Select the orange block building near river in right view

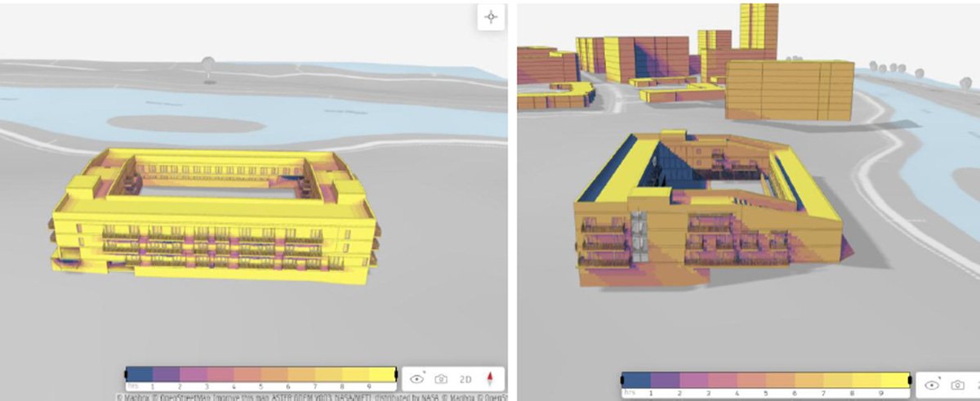(789, 90)
